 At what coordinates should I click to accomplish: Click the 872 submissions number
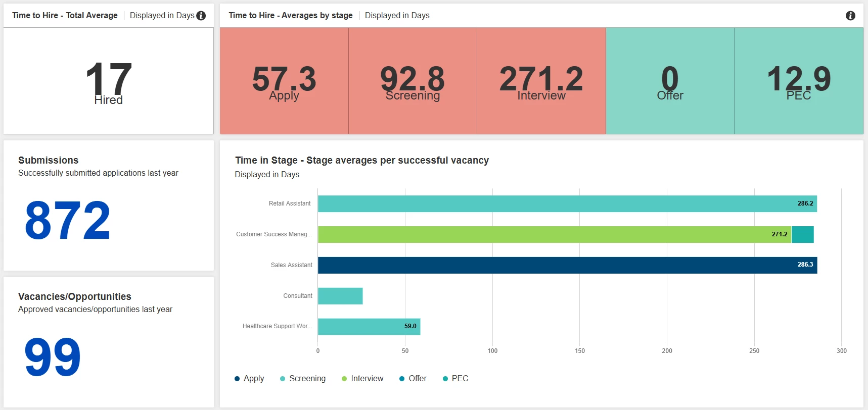click(68, 220)
